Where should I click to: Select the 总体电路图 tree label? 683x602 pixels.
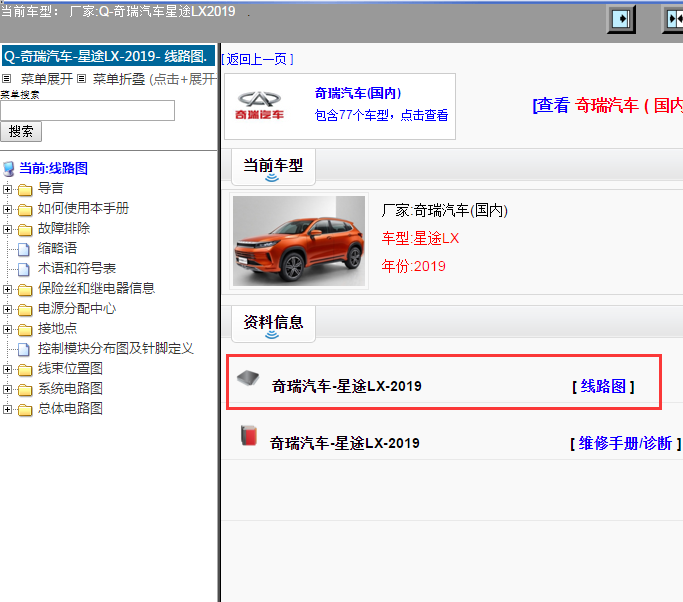70,408
